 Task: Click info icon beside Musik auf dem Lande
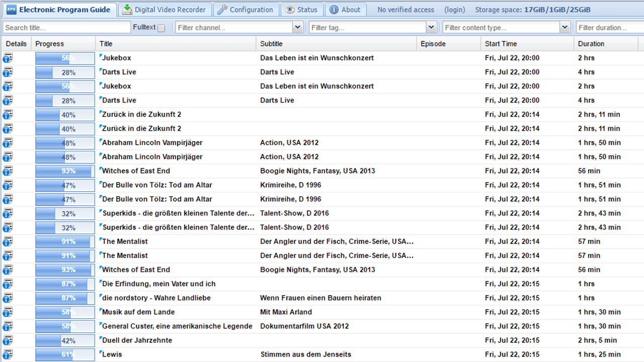pyautogui.click(x=8, y=312)
